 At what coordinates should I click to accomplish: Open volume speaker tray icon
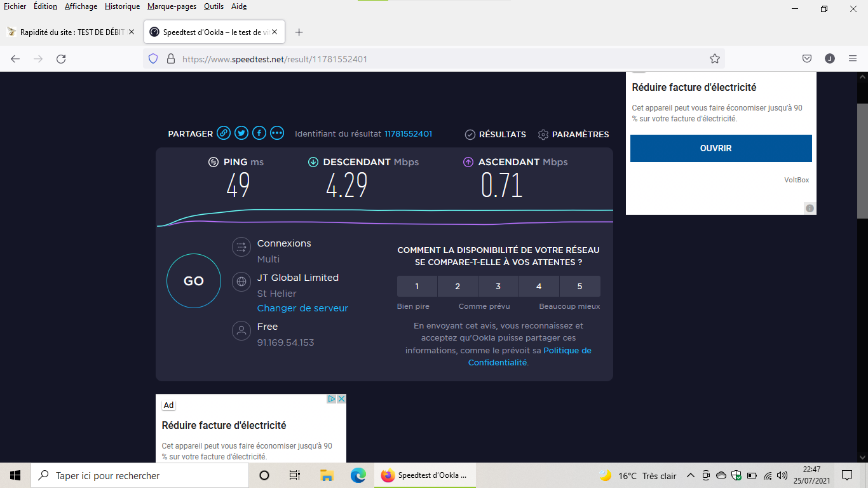pyautogui.click(x=782, y=475)
